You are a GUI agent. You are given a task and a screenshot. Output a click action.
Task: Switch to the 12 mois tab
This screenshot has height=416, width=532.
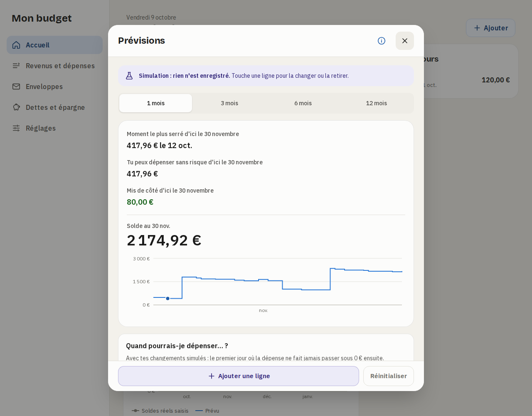[377, 103]
